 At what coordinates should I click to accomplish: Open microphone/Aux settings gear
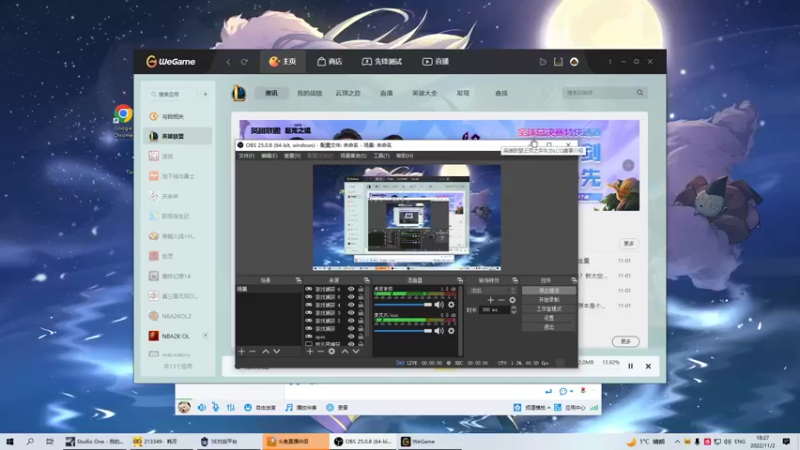[x=451, y=331]
